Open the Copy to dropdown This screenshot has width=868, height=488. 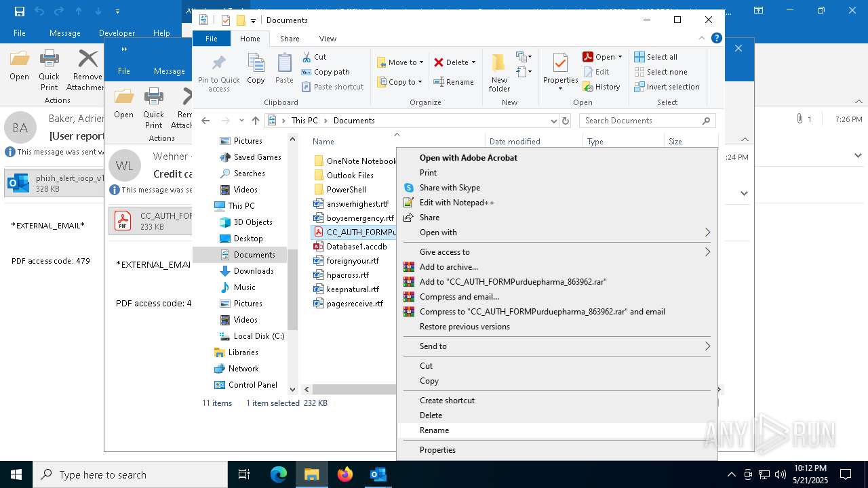pyautogui.click(x=400, y=82)
